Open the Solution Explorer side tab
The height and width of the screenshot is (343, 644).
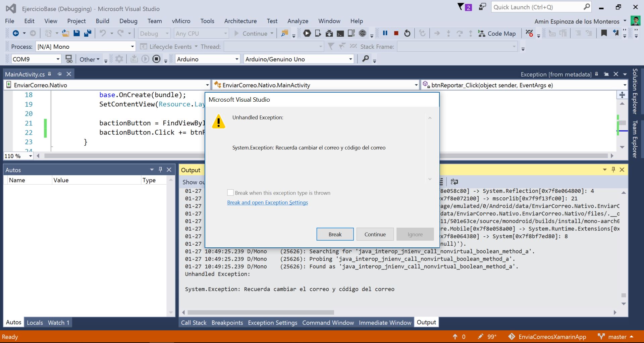click(635, 91)
